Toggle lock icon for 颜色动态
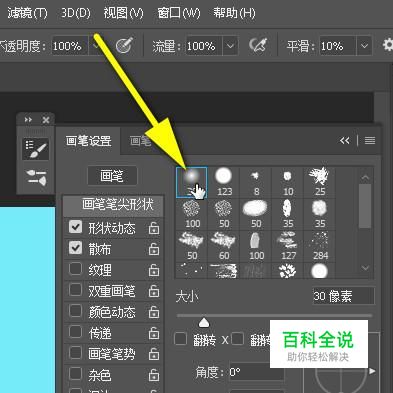393x393 pixels. pos(154,312)
